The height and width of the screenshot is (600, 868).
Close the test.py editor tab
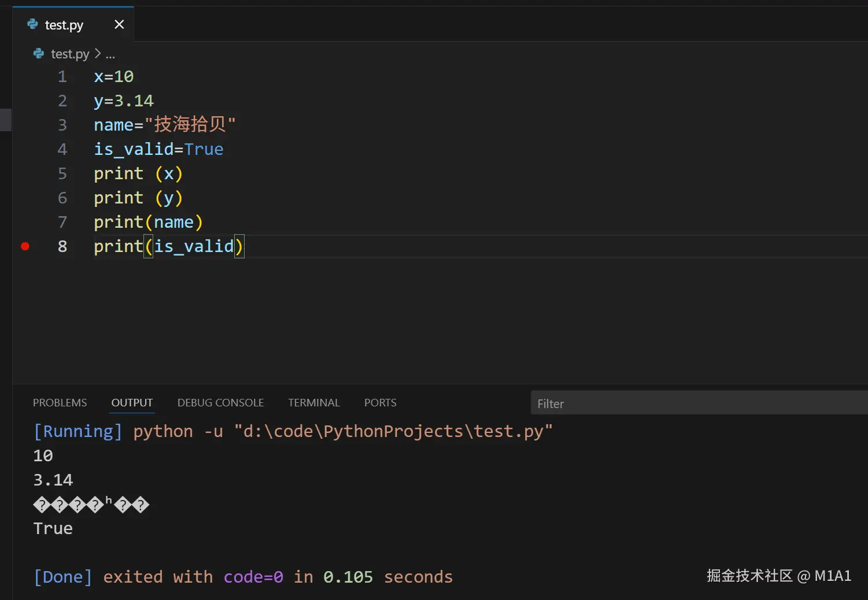click(119, 24)
